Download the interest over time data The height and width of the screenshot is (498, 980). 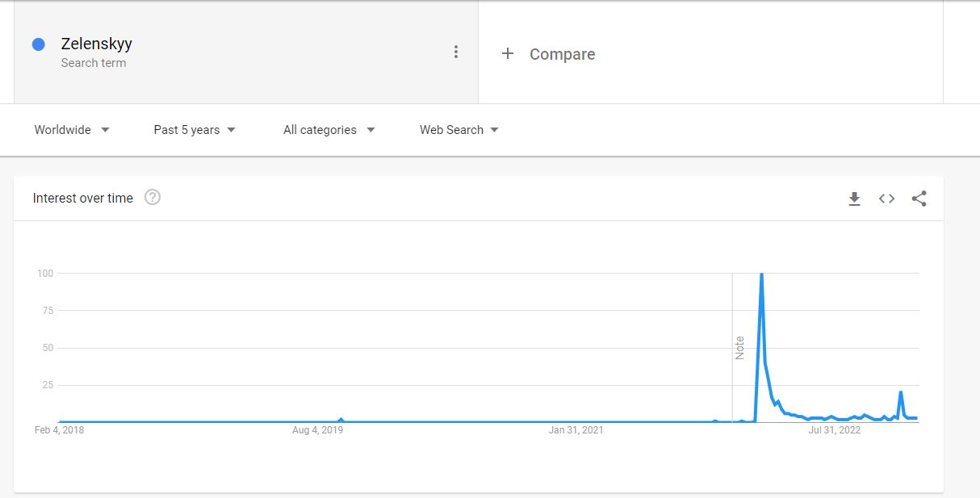click(854, 199)
